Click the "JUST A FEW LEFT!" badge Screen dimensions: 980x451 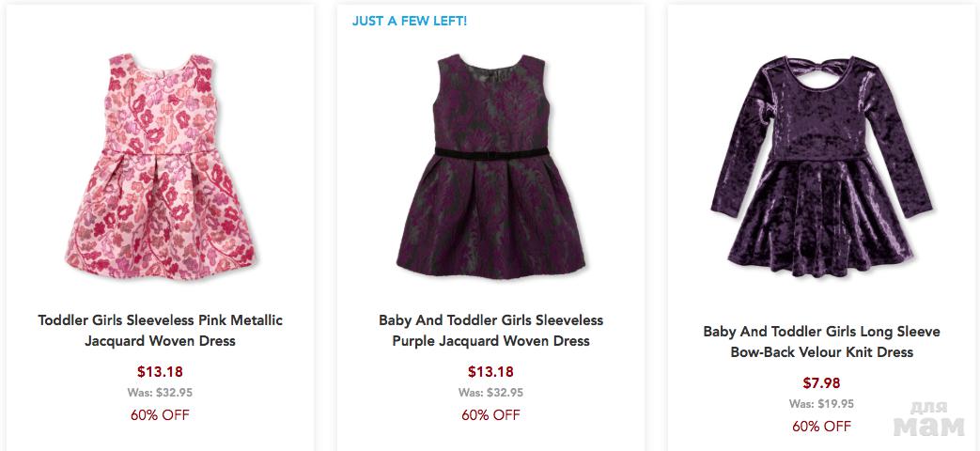410,21
